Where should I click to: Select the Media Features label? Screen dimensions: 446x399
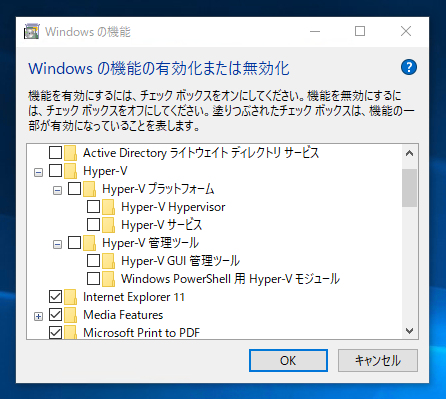[x=123, y=315]
